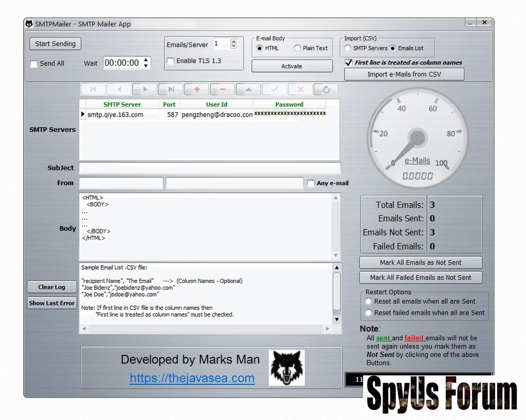Add new SMTP server with plus icon

[197, 89]
